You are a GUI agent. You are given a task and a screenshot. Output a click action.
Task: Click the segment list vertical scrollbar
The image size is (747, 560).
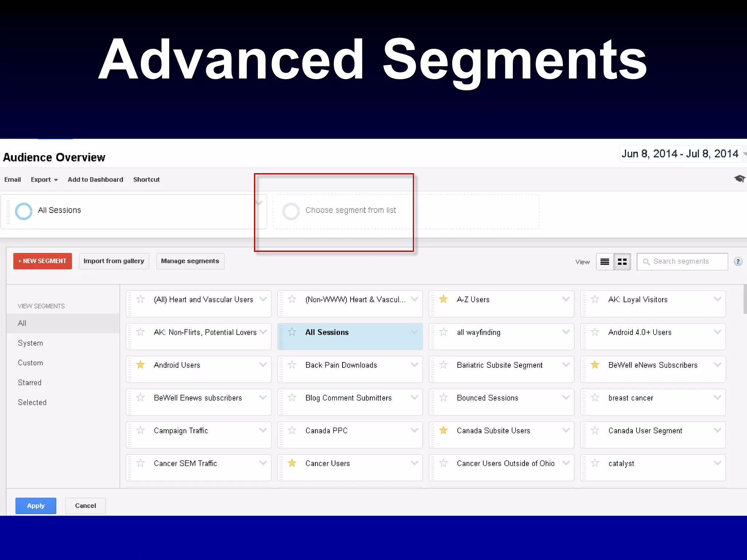(745, 299)
